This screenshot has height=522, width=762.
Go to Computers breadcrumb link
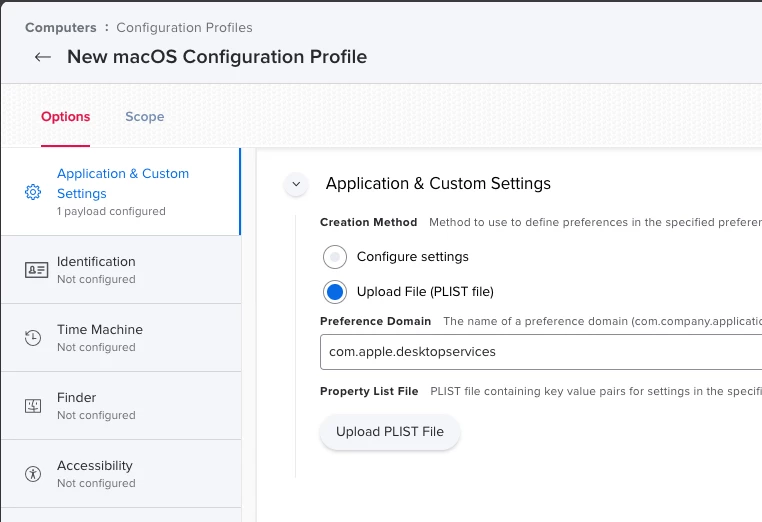click(61, 27)
